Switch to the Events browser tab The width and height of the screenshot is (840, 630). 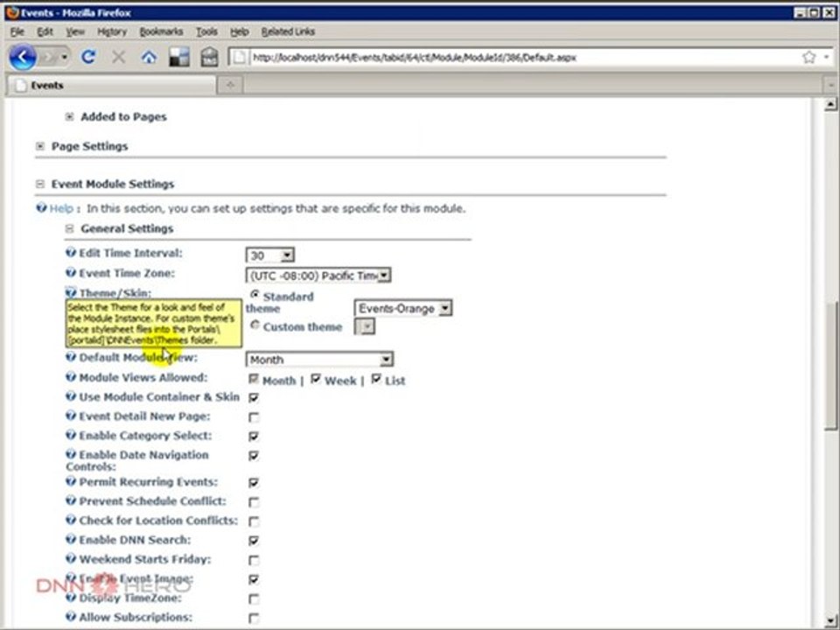[113, 85]
